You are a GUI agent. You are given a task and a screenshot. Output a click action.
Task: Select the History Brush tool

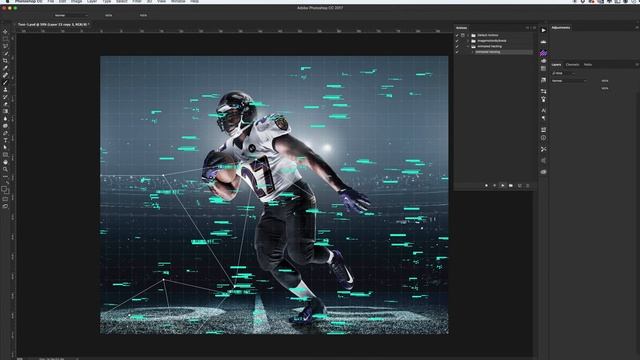[x=5, y=97]
